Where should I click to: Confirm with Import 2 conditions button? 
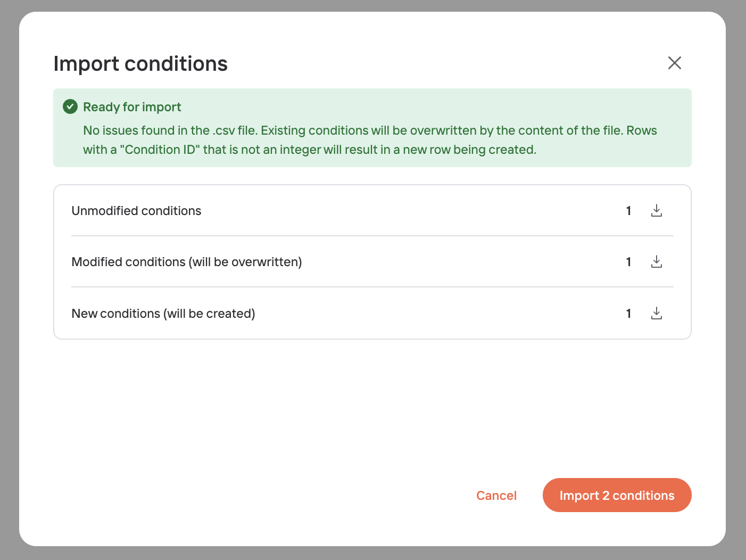tap(617, 495)
